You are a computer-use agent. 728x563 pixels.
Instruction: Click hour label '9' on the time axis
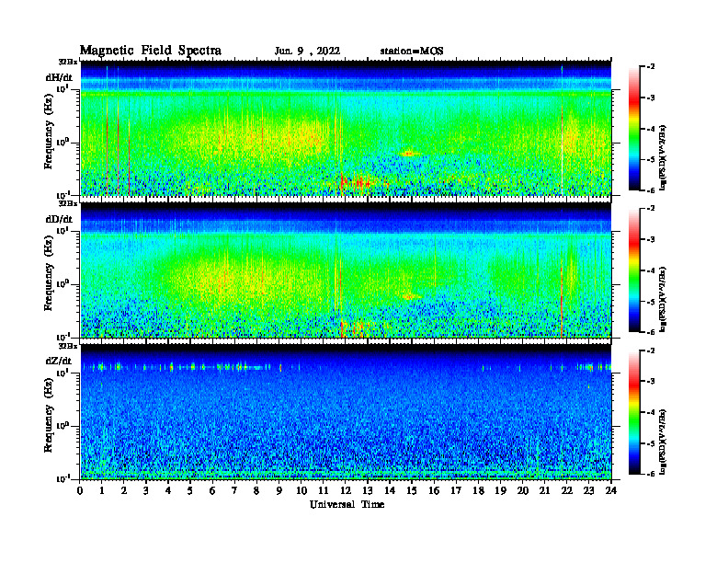click(x=279, y=490)
